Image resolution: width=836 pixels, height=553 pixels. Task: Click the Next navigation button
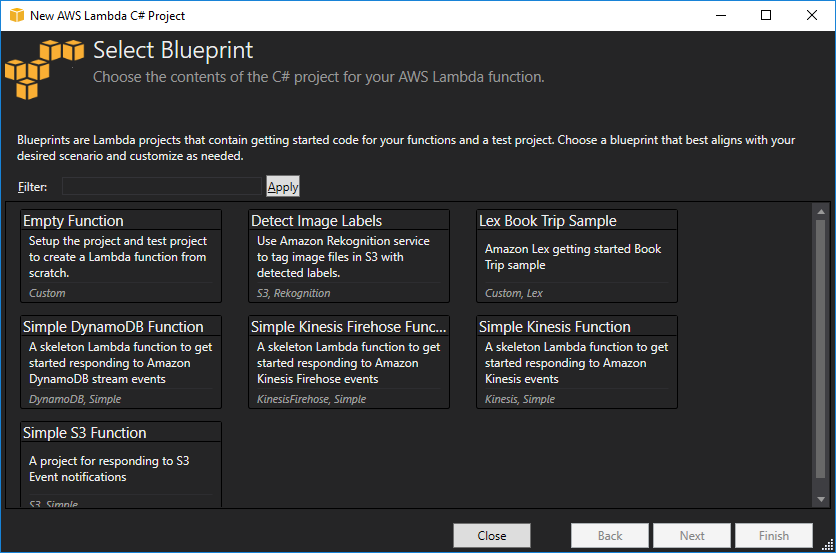click(x=692, y=536)
